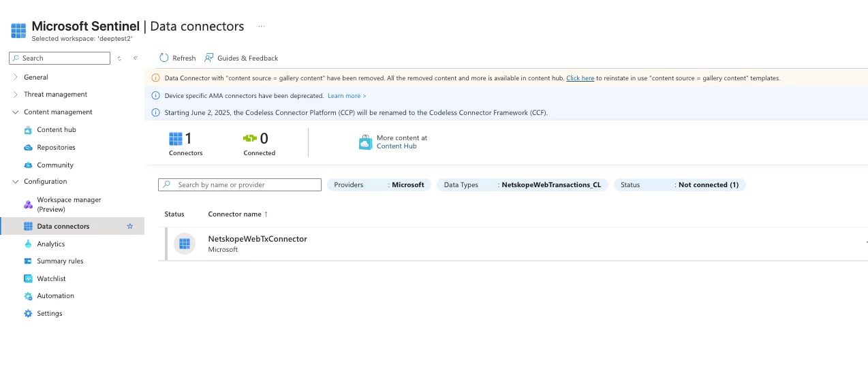This screenshot has height=390, width=868.
Task: Open the Data Types filter dropdown
Action: pos(523,184)
